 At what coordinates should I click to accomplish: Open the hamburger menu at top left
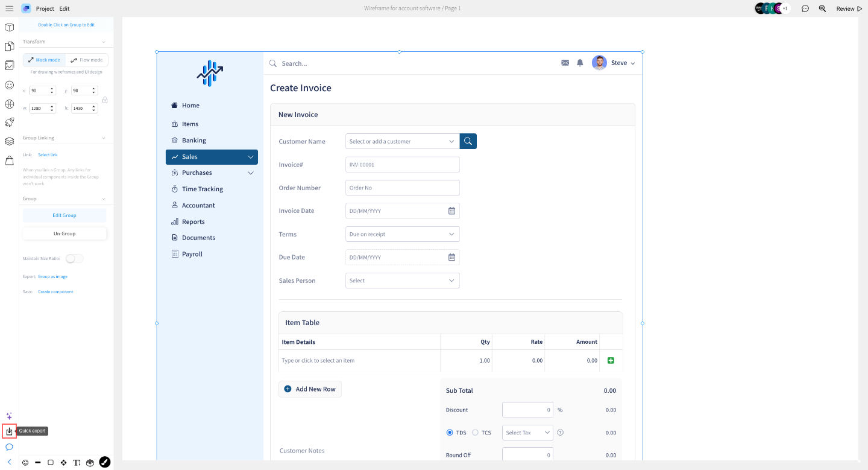tap(9, 8)
